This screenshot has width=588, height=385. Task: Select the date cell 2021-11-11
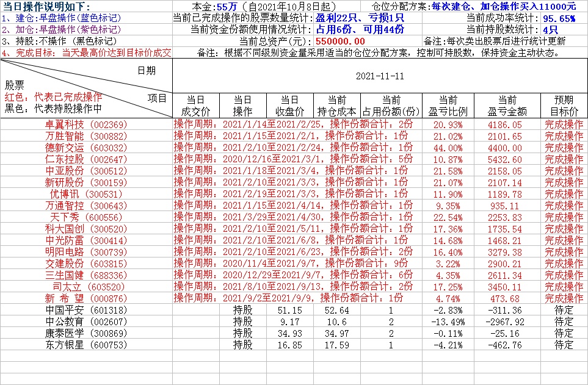pyautogui.click(x=380, y=76)
